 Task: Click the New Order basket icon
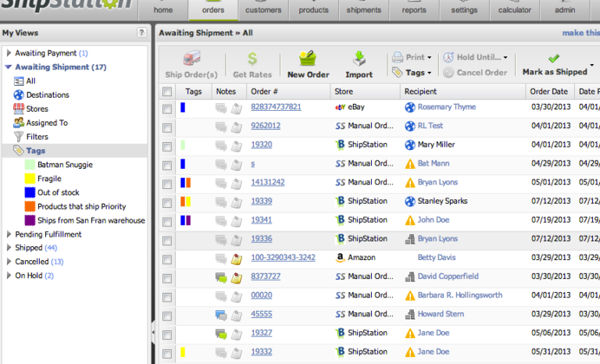click(x=308, y=59)
